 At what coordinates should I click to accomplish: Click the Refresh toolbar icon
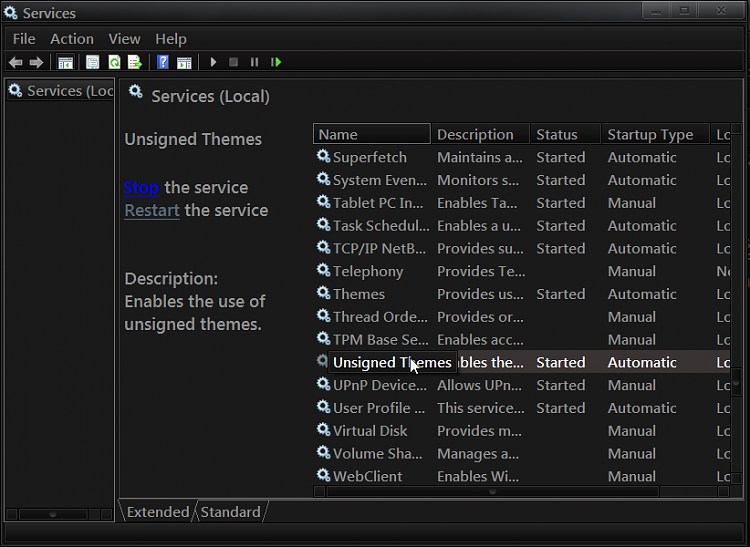click(114, 62)
